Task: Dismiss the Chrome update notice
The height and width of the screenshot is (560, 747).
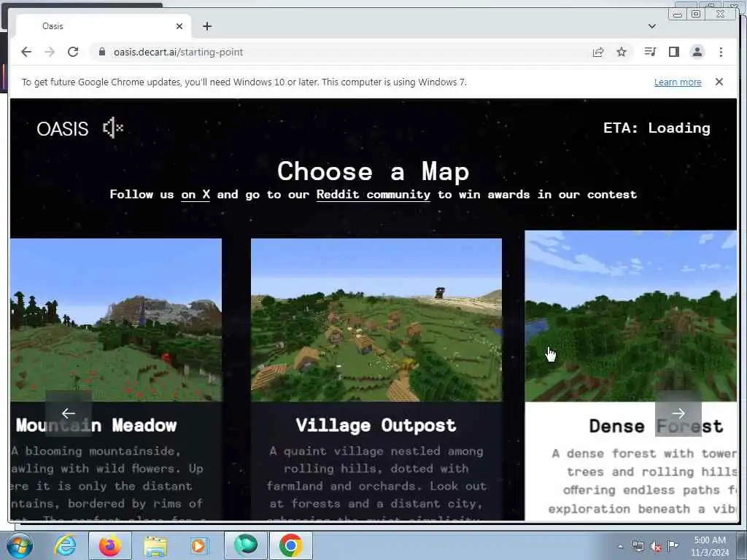Action: (x=719, y=82)
